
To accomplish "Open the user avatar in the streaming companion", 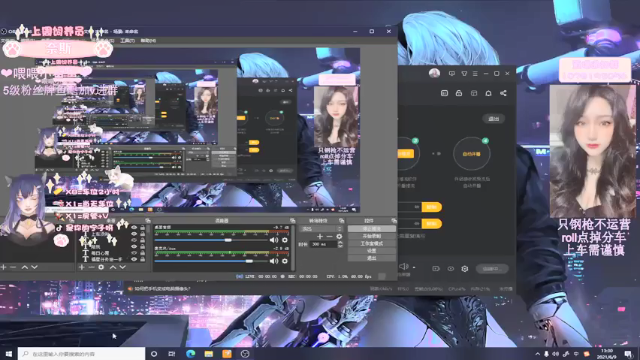I will click(x=434, y=73).
